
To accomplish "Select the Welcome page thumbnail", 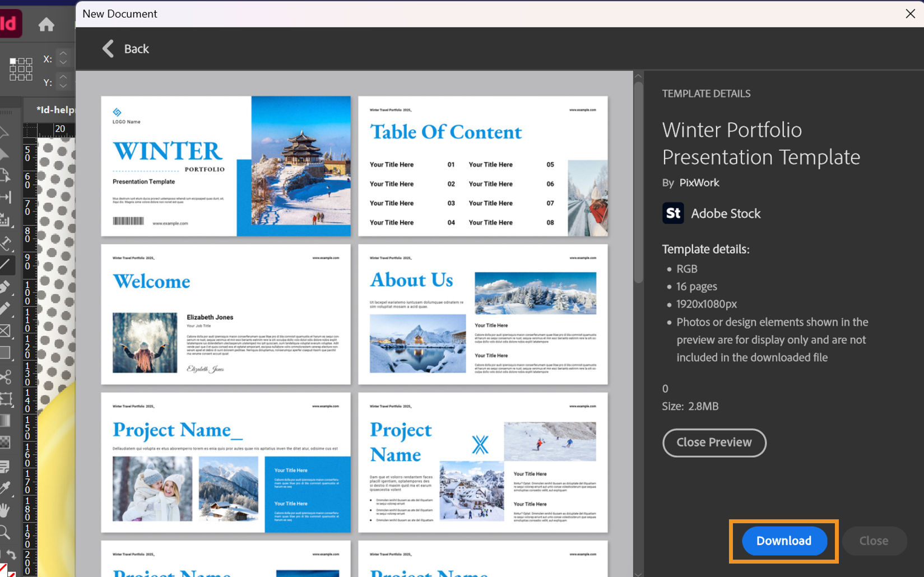I will tap(226, 314).
